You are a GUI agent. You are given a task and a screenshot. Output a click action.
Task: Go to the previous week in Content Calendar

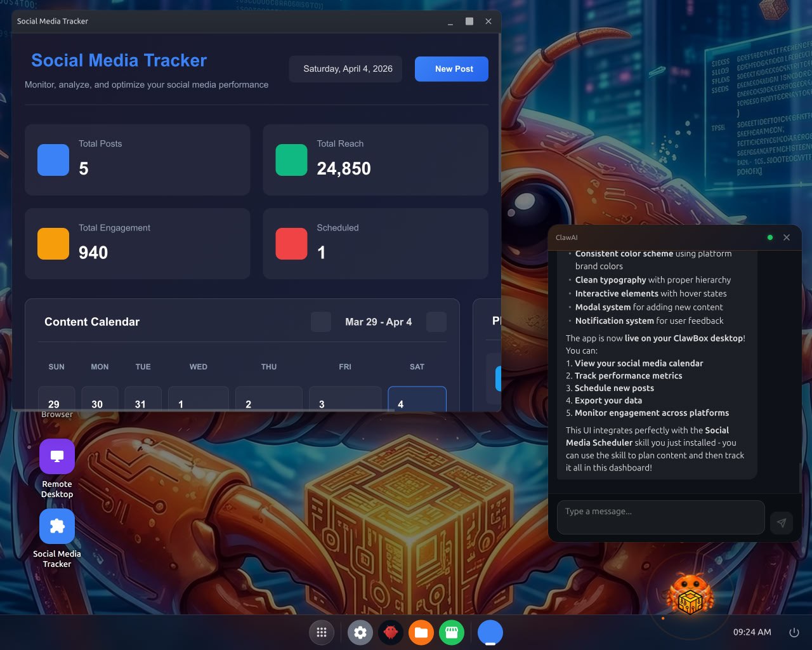pyautogui.click(x=320, y=322)
